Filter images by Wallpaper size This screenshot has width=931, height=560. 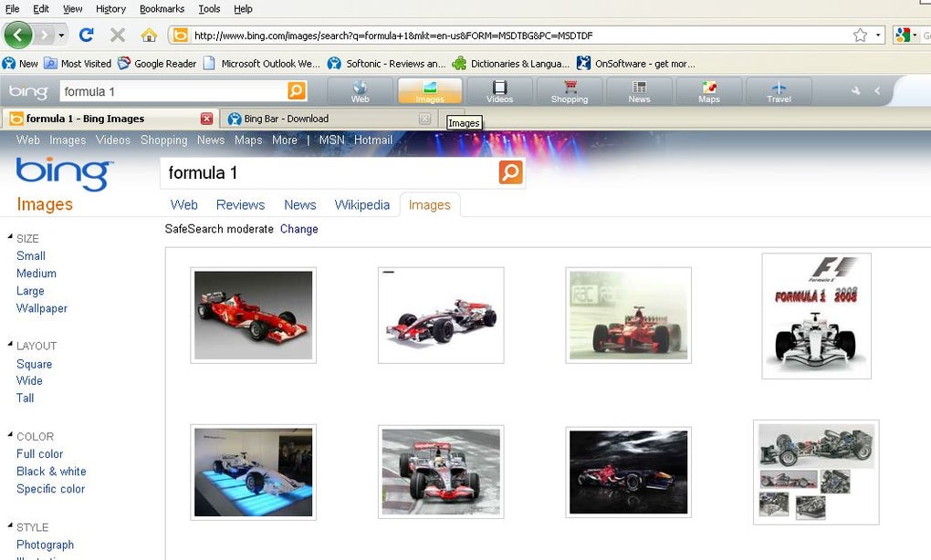click(x=42, y=308)
